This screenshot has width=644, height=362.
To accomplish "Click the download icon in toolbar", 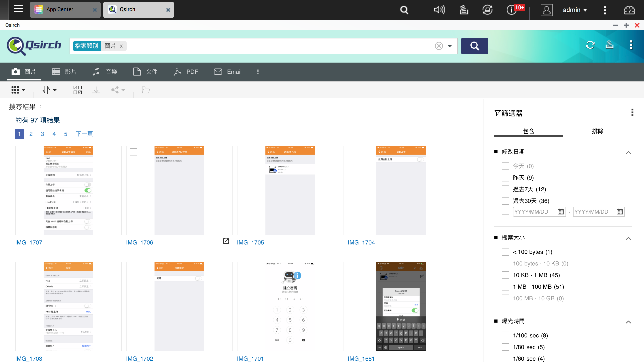I will click(x=96, y=90).
